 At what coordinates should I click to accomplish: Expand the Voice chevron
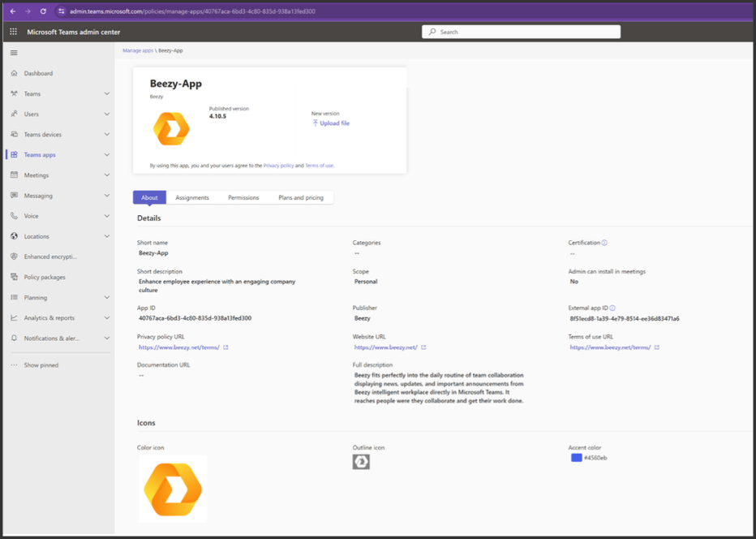point(107,216)
